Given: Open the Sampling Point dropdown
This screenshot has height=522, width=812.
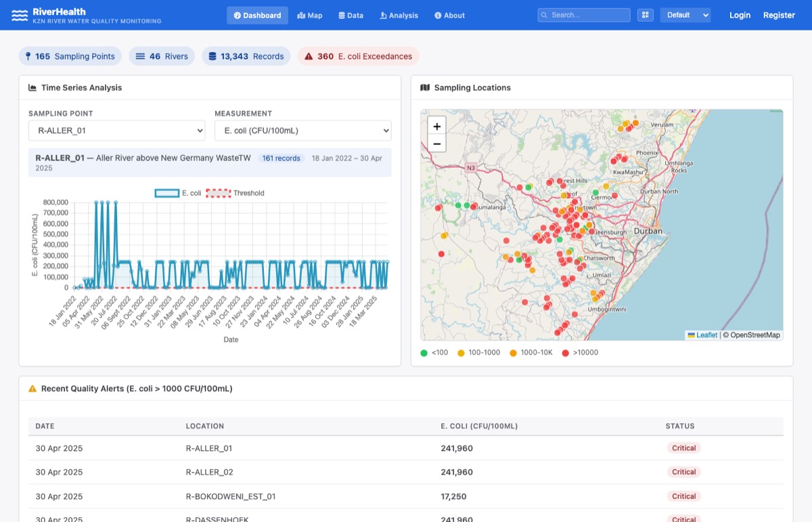Looking at the screenshot, I should coord(116,130).
